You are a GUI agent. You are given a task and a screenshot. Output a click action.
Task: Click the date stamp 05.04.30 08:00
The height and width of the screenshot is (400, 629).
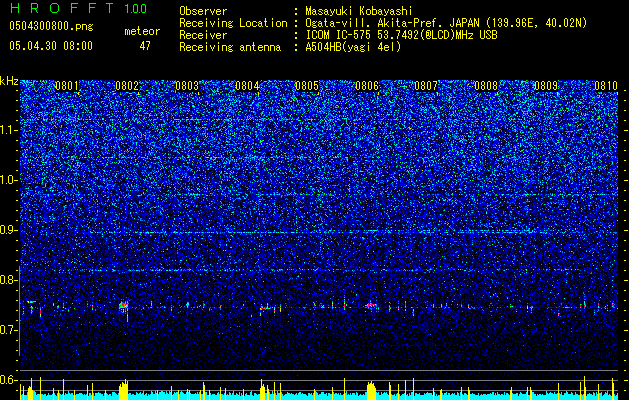51,45
